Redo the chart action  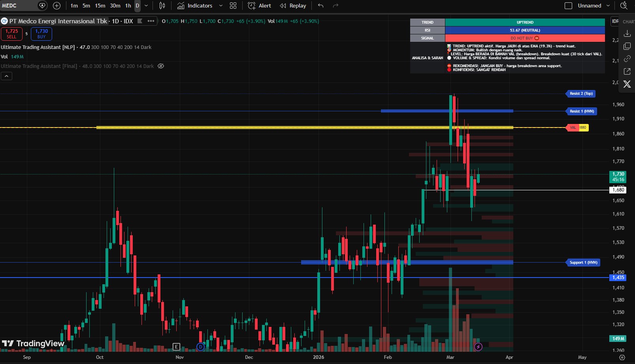coord(335,6)
